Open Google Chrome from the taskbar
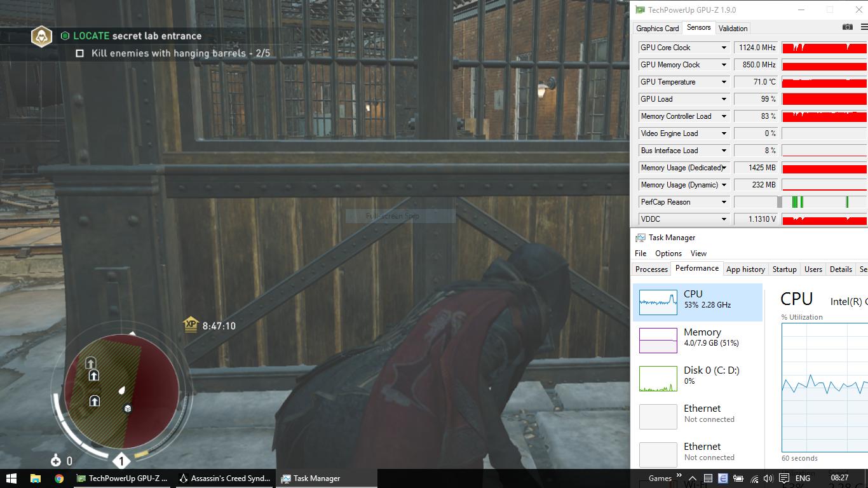This screenshot has height=488, width=868. (59, 478)
